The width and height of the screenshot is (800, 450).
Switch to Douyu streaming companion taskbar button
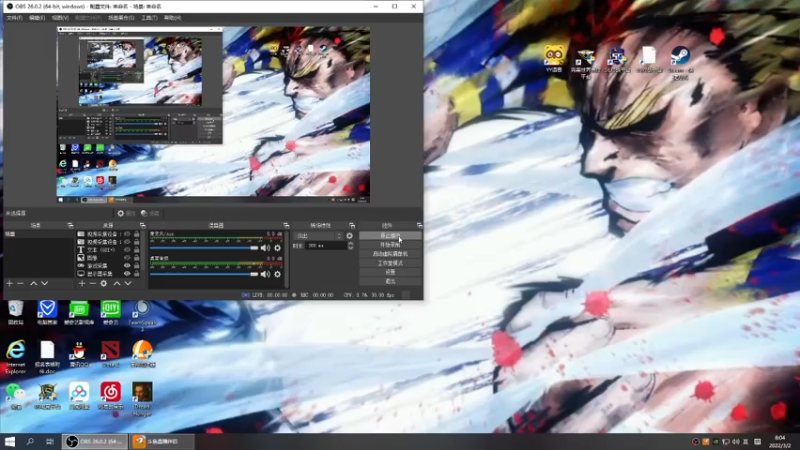point(162,441)
